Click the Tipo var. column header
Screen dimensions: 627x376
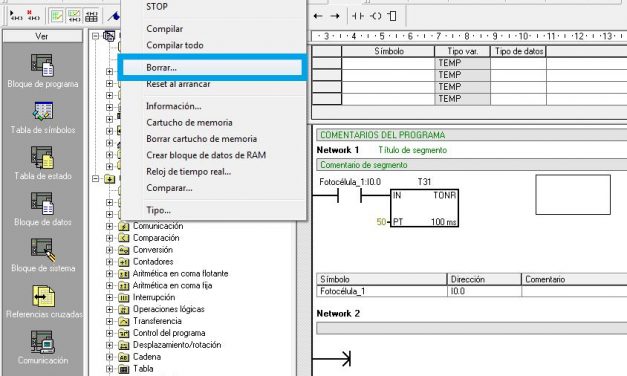point(462,51)
